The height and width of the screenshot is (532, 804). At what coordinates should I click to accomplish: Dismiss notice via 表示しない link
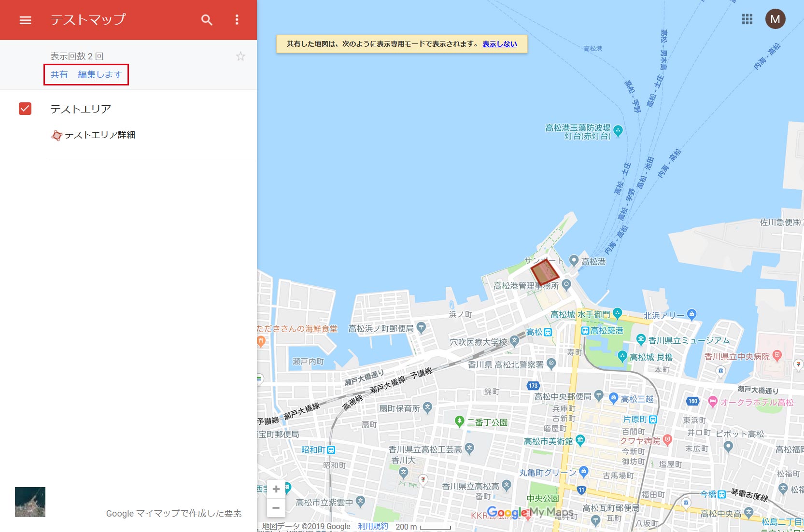[x=499, y=44]
